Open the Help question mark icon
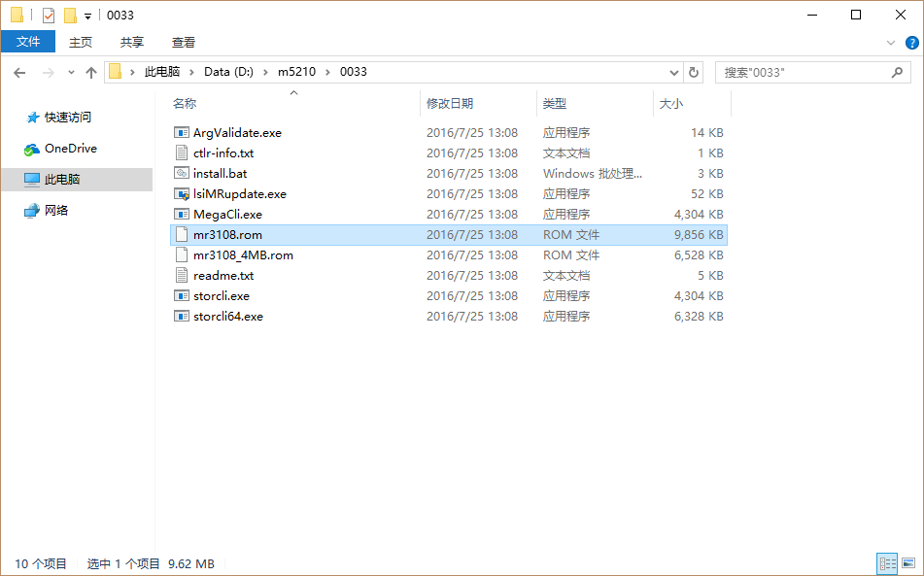 point(911,43)
